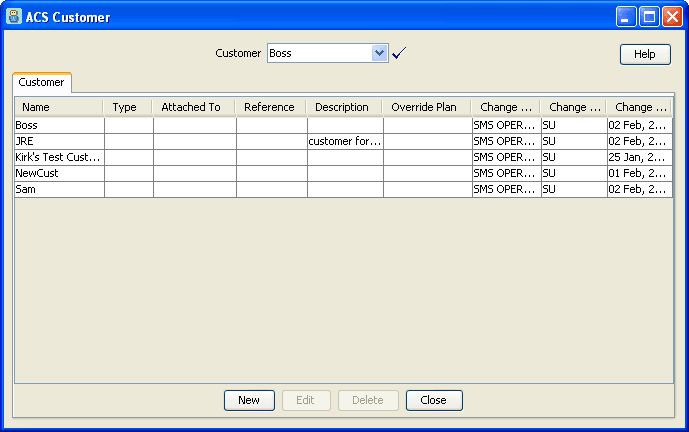Sort by the Name column header
The width and height of the screenshot is (689, 432).
(59, 107)
